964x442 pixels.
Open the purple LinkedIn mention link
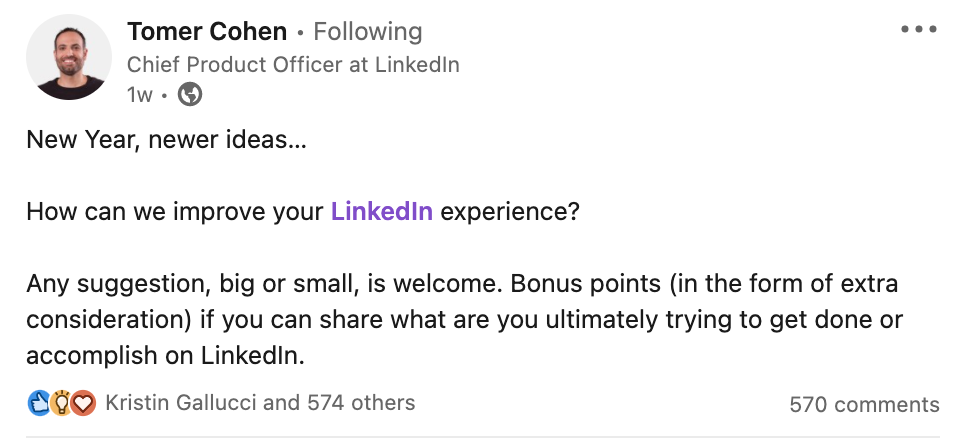coord(381,212)
